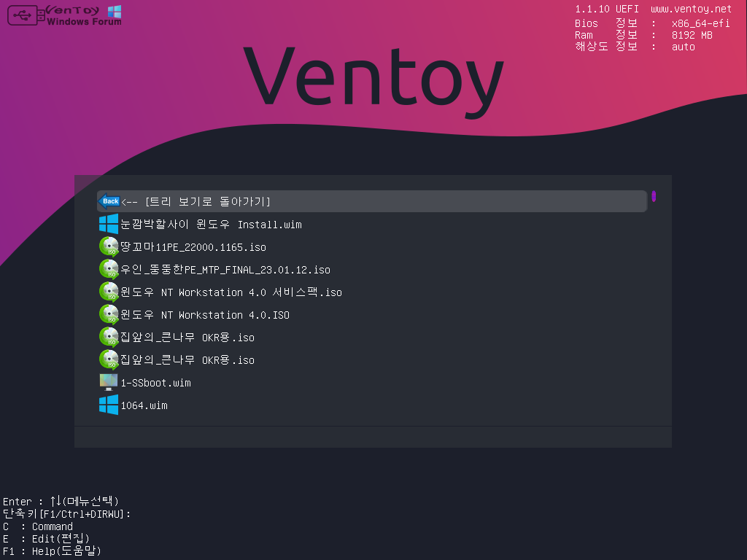Click the www.ventoy.net address text
This screenshot has height=560, width=747.
click(x=692, y=9)
